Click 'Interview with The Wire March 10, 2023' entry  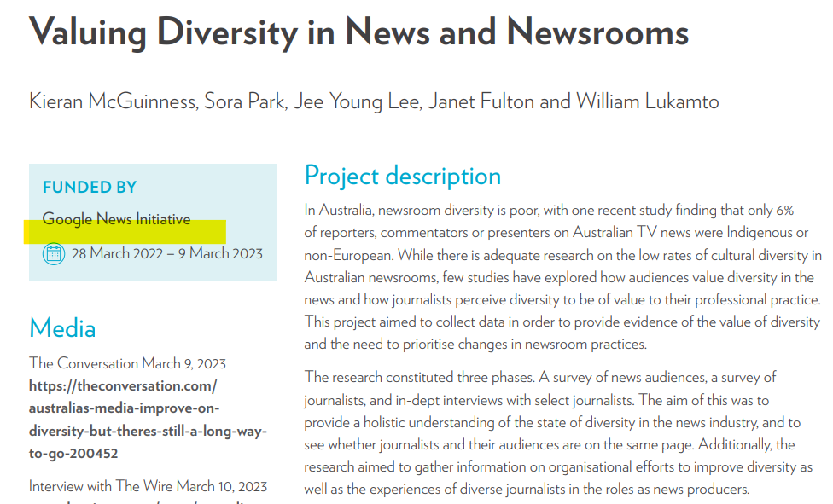click(x=148, y=486)
